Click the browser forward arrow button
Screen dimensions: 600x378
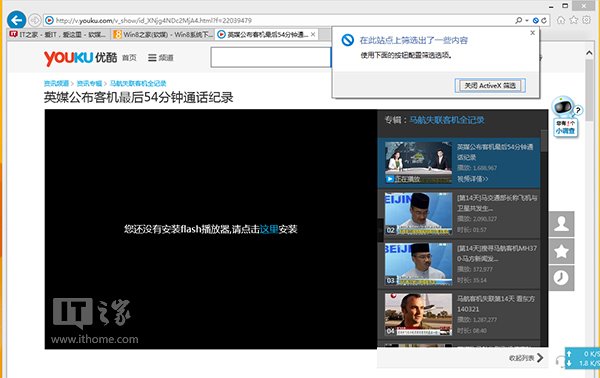(x=35, y=20)
